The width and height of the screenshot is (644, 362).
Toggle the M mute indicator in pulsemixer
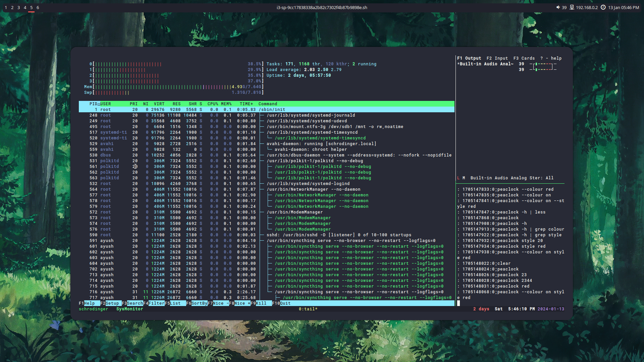pos(464,178)
